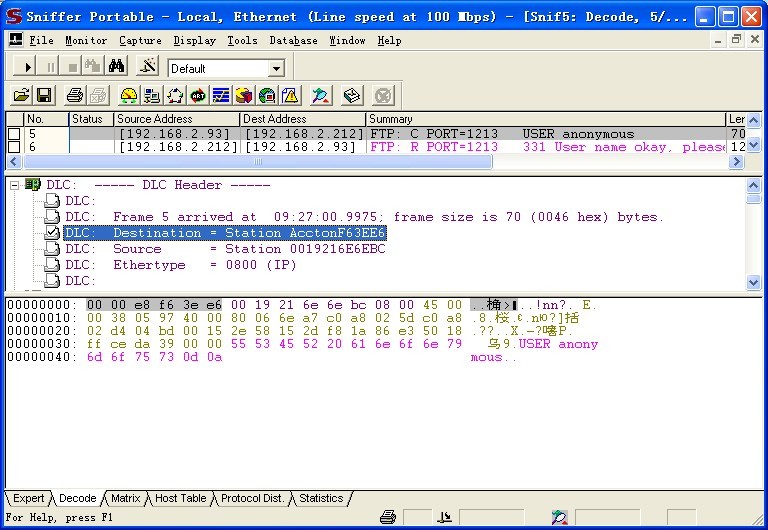768x530 pixels.
Task: Click the Status column header
Action: [x=91, y=119]
